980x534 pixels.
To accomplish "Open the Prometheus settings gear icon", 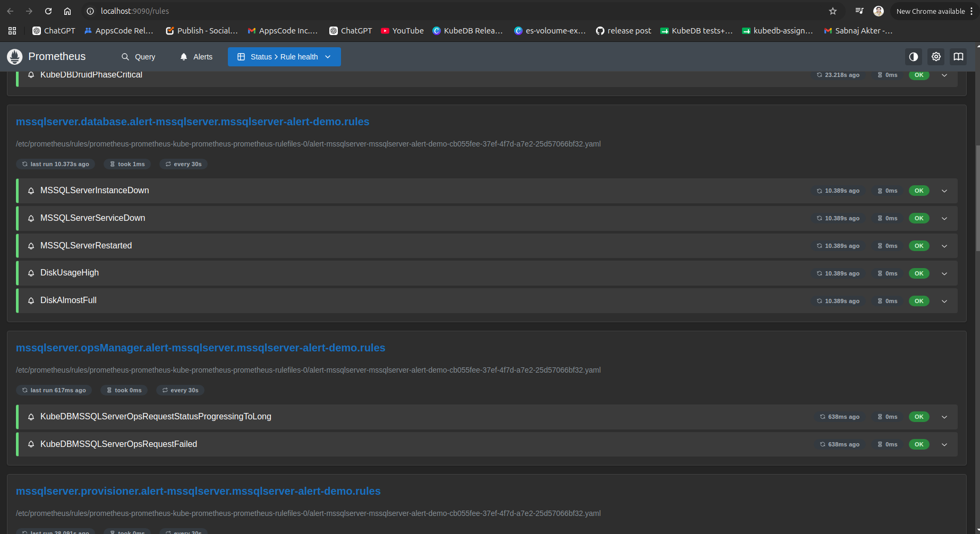I will point(936,57).
